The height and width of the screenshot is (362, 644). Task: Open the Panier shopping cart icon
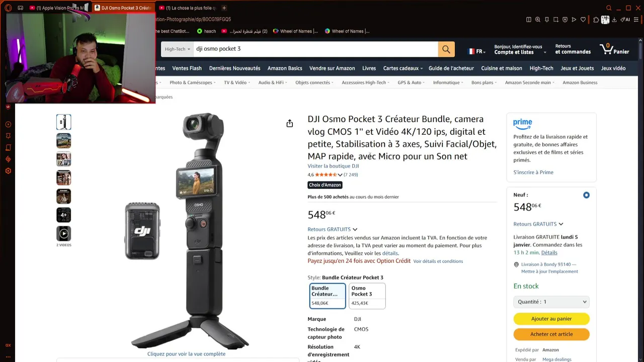pos(614,49)
